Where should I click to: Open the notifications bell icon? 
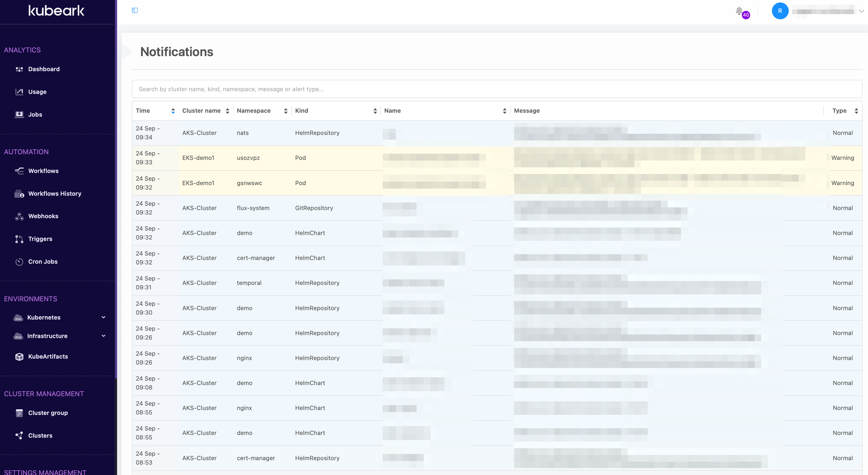(739, 11)
